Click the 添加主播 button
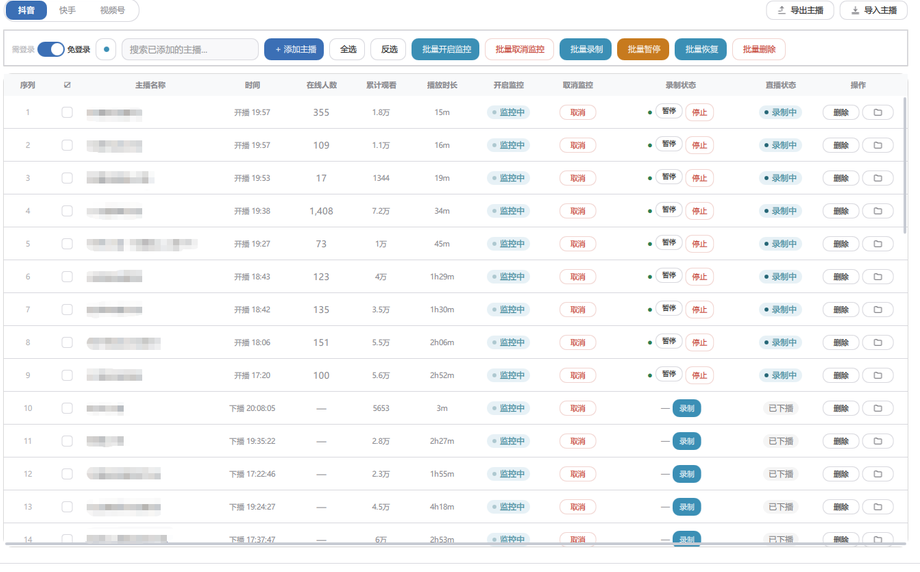The height and width of the screenshot is (572, 920). pyautogui.click(x=295, y=49)
